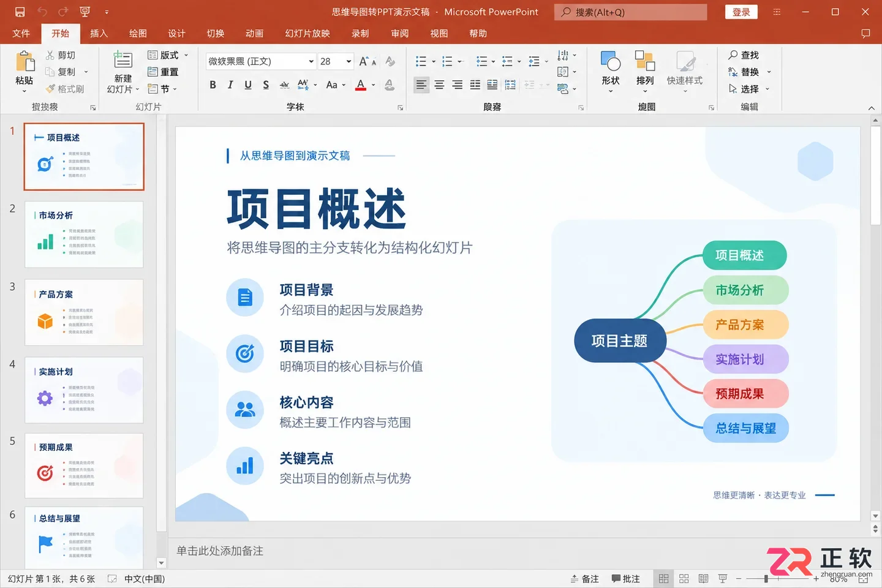
Task: Open Comments pane icon in title bar
Action: [865, 34]
